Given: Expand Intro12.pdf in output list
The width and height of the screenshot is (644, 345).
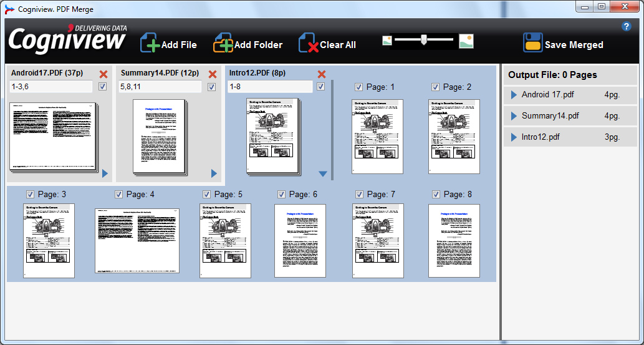Looking at the screenshot, I should [514, 137].
